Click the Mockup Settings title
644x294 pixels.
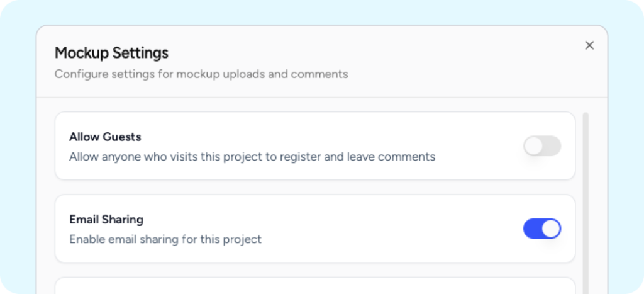111,53
